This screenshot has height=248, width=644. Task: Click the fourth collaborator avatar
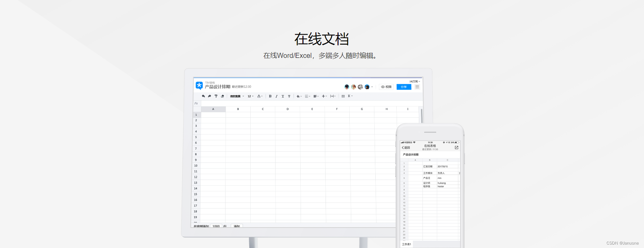click(367, 87)
